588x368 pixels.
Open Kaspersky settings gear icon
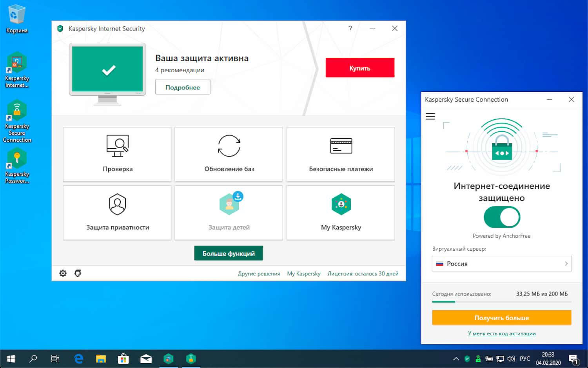click(63, 273)
